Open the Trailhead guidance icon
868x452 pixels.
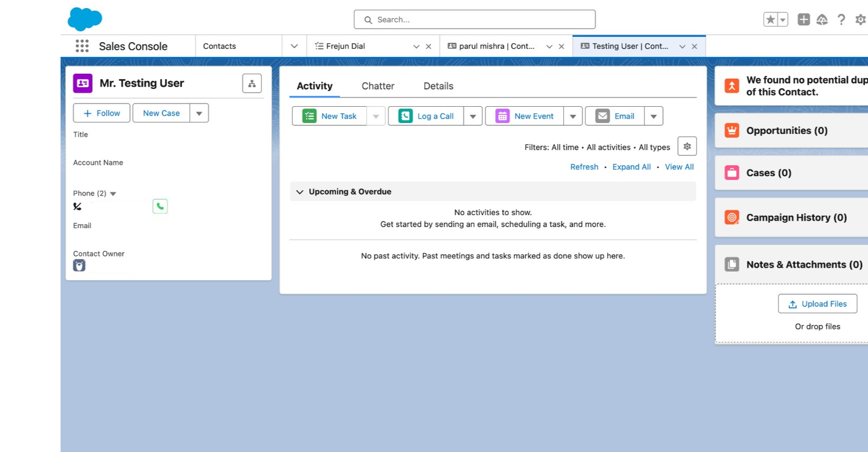pos(822,20)
